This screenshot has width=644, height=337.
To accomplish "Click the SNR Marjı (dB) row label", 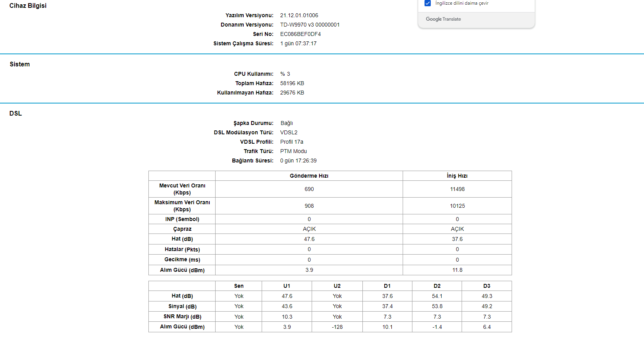I will click(x=182, y=317).
